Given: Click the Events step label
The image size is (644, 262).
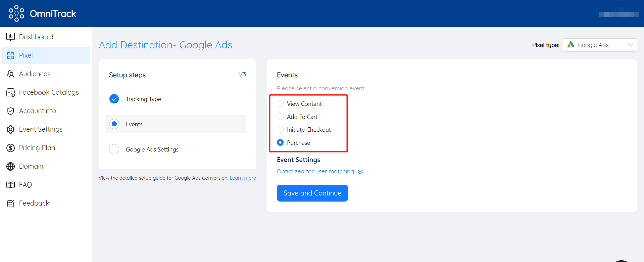Looking at the screenshot, I should pos(134,124).
